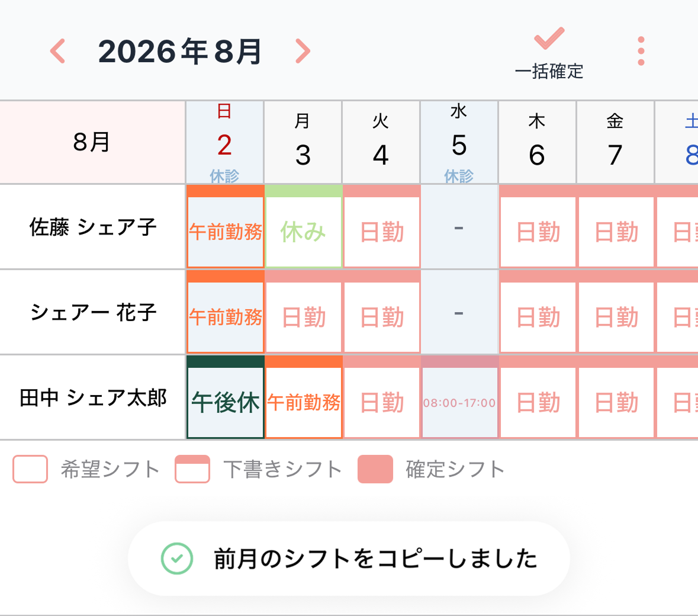Screen dimensions: 698x616
Task: Click the 確定シフト legend swatch
Action: [375, 469]
